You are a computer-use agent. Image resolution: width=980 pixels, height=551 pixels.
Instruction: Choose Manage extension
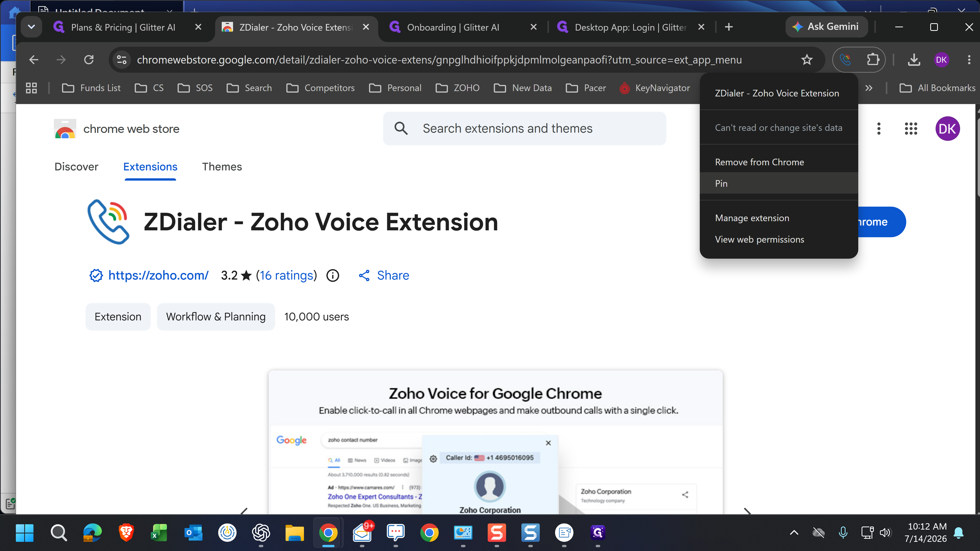click(x=779, y=218)
